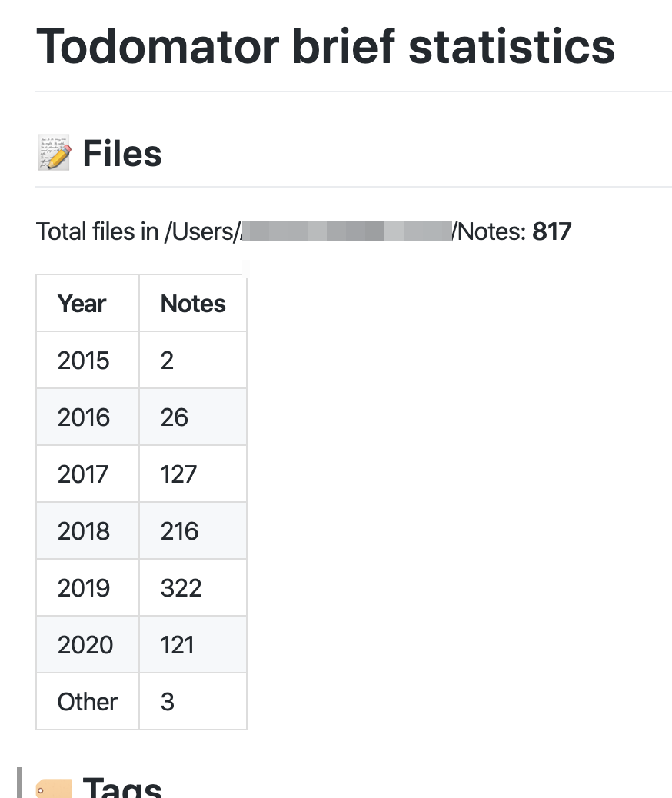Click the Notes column header

click(x=193, y=304)
